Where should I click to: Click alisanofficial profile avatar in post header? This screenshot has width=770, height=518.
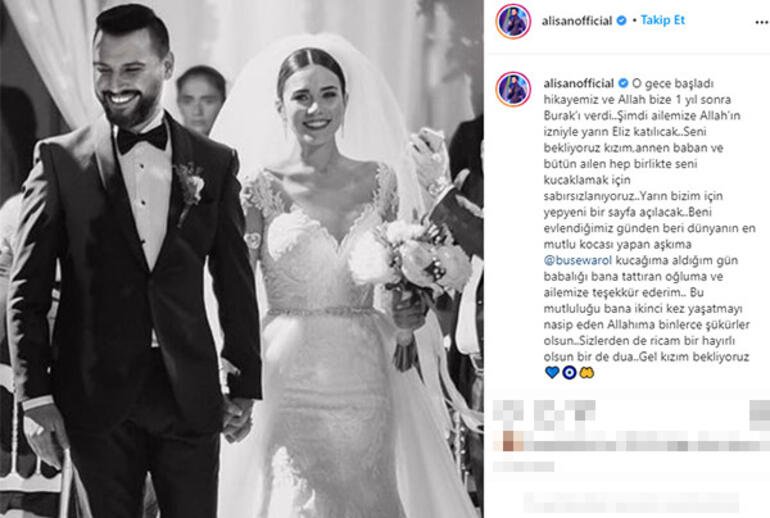[513, 21]
